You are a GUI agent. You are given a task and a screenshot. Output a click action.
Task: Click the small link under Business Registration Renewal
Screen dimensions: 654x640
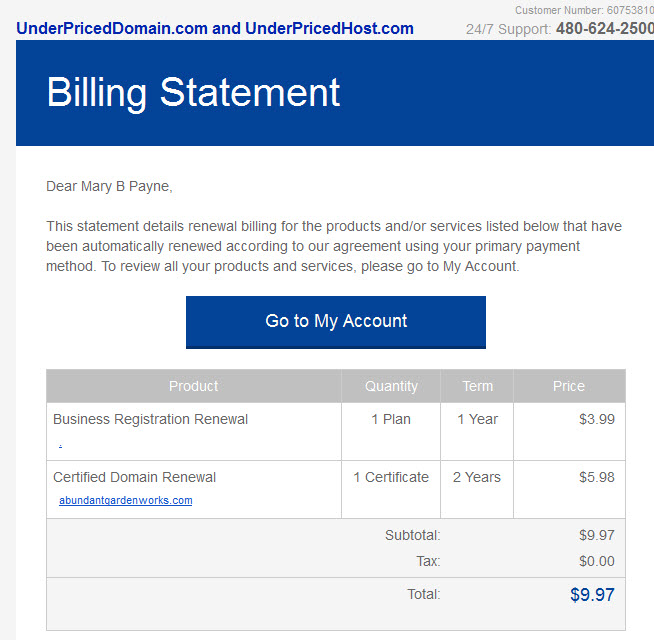tap(60, 446)
